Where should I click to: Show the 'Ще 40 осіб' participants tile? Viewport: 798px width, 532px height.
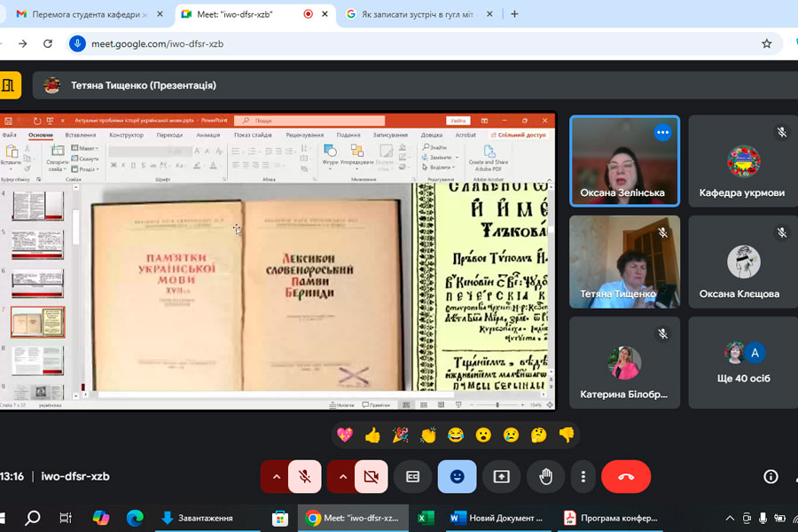click(x=743, y=364)
